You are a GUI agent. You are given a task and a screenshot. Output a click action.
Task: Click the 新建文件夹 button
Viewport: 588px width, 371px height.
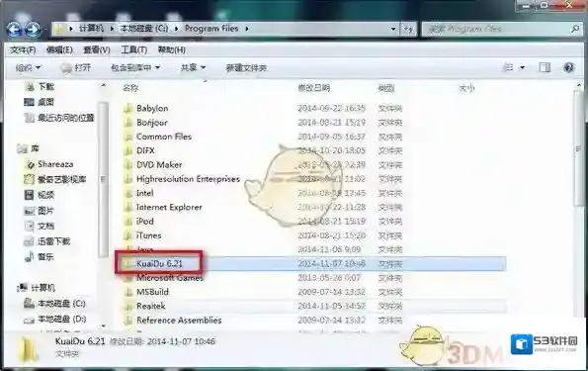pos(246,68)
